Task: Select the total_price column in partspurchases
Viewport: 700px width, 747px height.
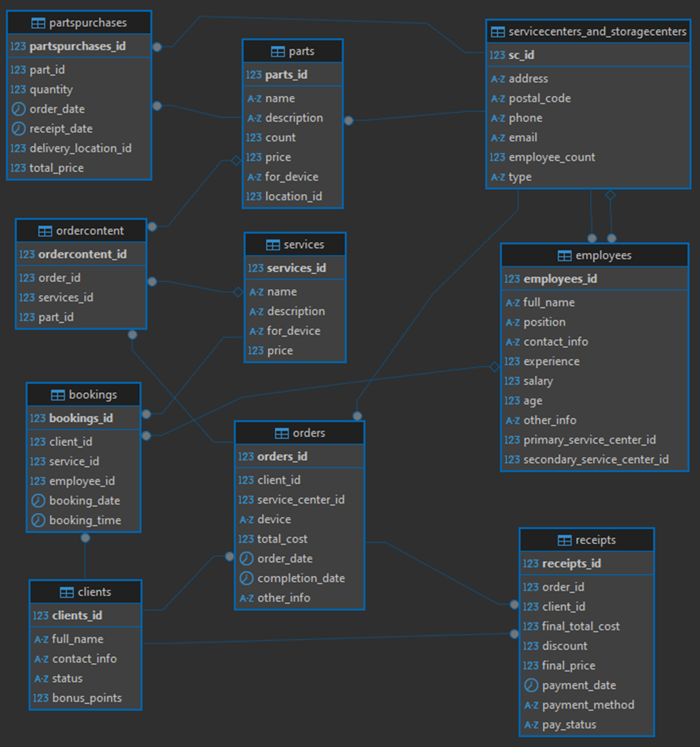Action: [x=79, y=168]
